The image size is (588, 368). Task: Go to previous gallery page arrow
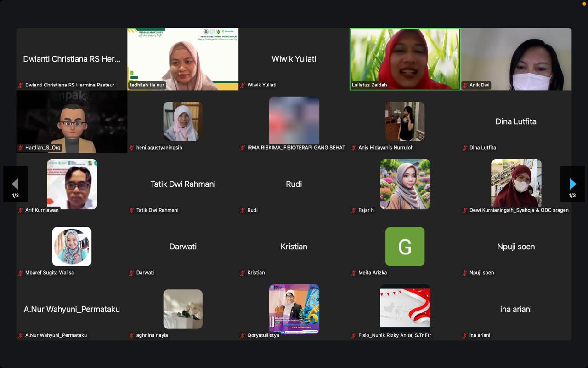pos(15,184)
